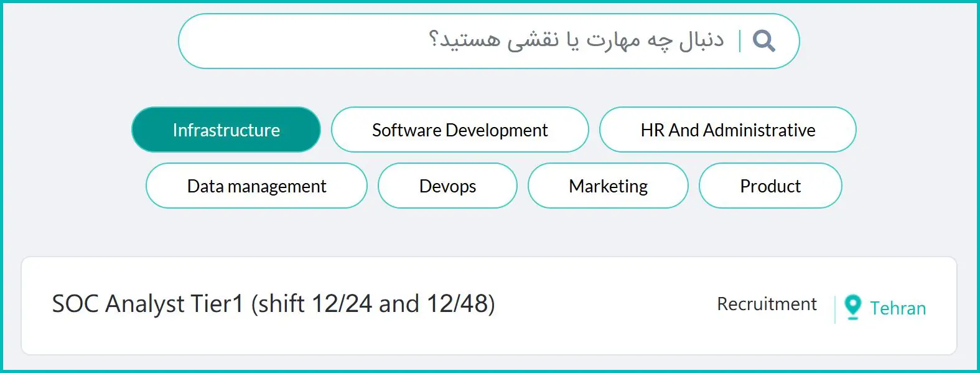
Task: Open the SOC Analyst Tier1 job posting
Action: tap(273, 304)
